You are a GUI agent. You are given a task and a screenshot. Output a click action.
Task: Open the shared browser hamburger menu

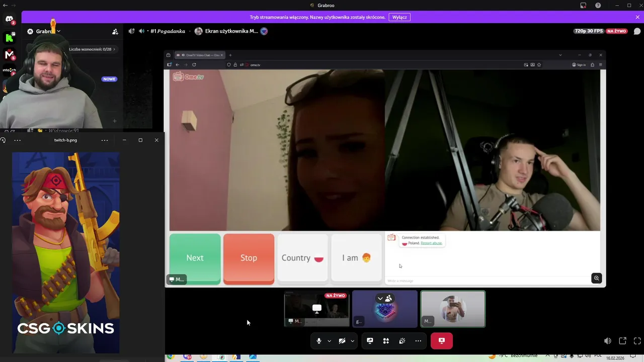click(x=600, y=65)
